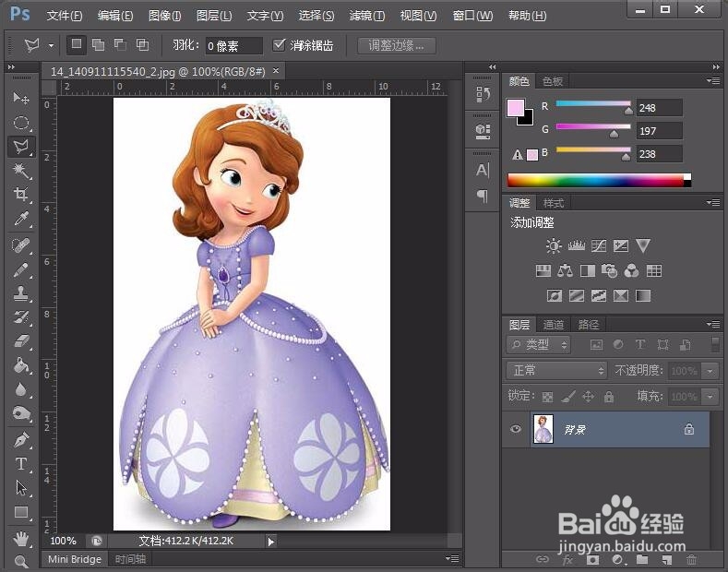
Task: Select the Spot Healing Brush tool
Action: pyautogui.click(x=21, y=245)
